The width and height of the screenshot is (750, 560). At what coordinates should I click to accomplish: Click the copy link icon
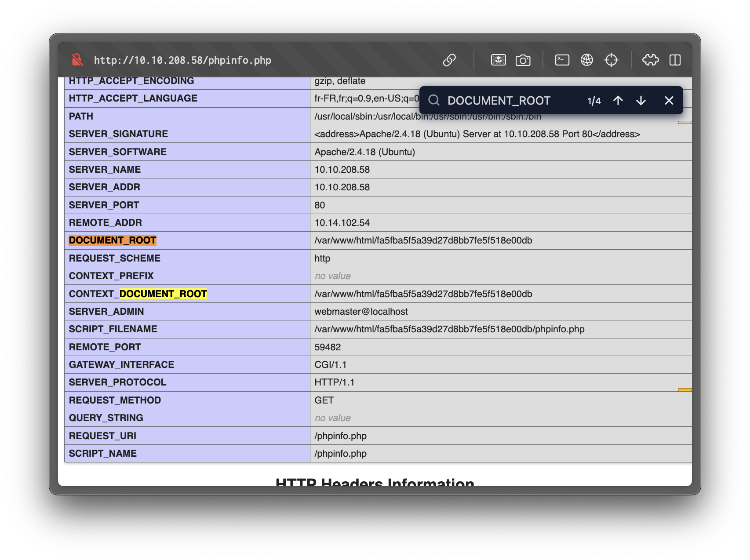[449, 60]
